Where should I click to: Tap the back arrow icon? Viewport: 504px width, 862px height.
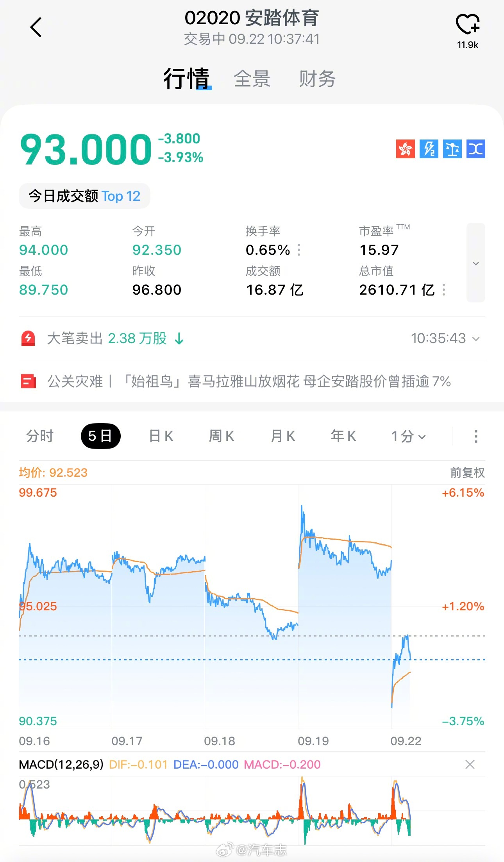coord(36,27)
